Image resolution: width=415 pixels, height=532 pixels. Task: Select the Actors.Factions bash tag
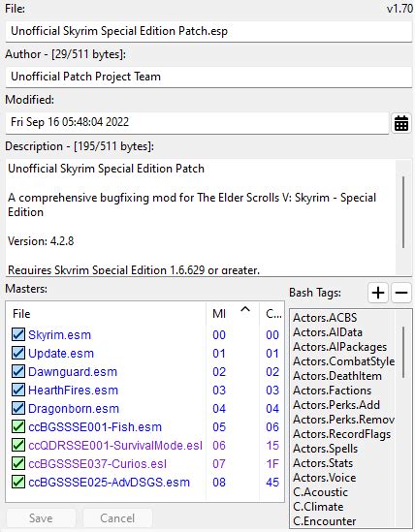coord(333,391)
